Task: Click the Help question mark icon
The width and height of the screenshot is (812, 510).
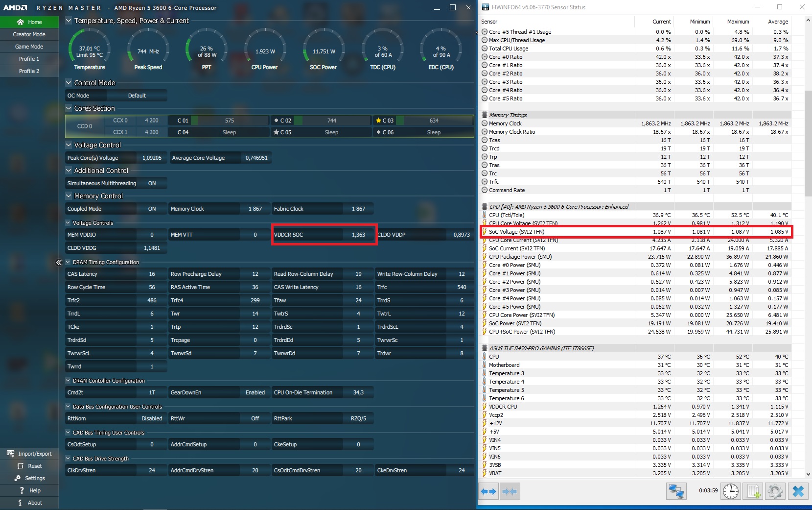Action: click(x=22, y=490)
